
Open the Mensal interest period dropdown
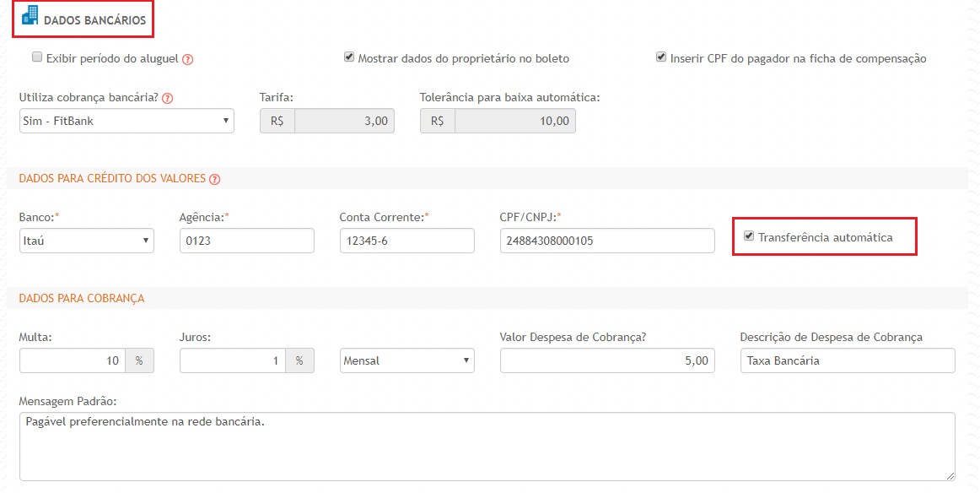tap(407, 360)
